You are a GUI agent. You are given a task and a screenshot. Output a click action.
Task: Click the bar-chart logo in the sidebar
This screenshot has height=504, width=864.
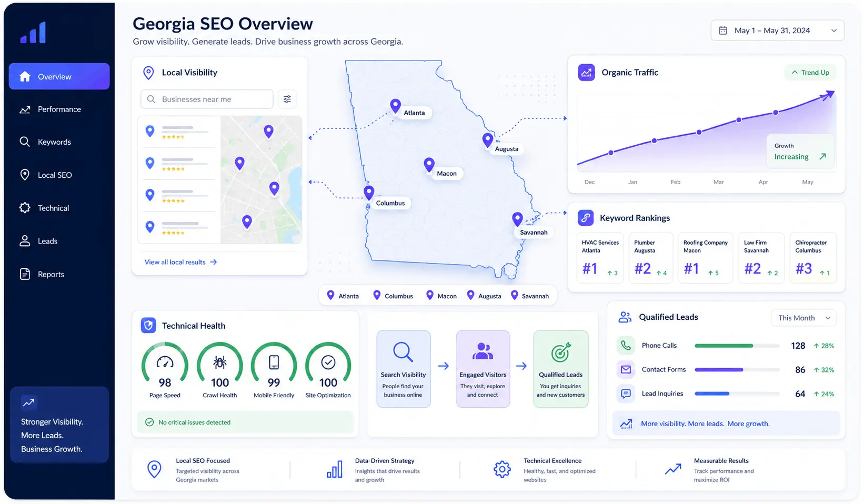[33, 33]
